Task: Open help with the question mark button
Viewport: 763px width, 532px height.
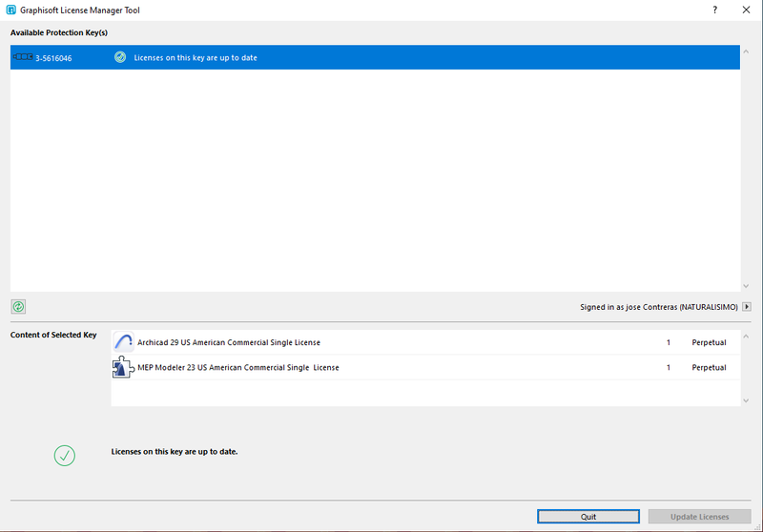Action: tap(714, 10)
